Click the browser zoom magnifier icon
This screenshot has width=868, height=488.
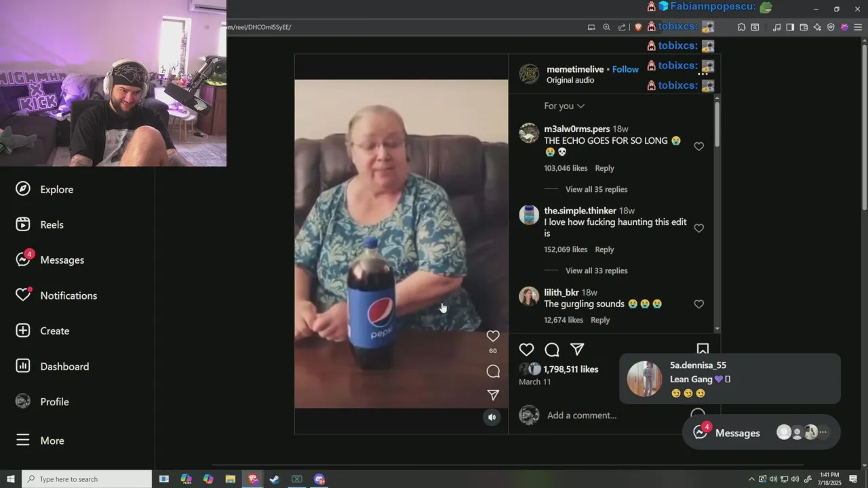coord(607,27)
